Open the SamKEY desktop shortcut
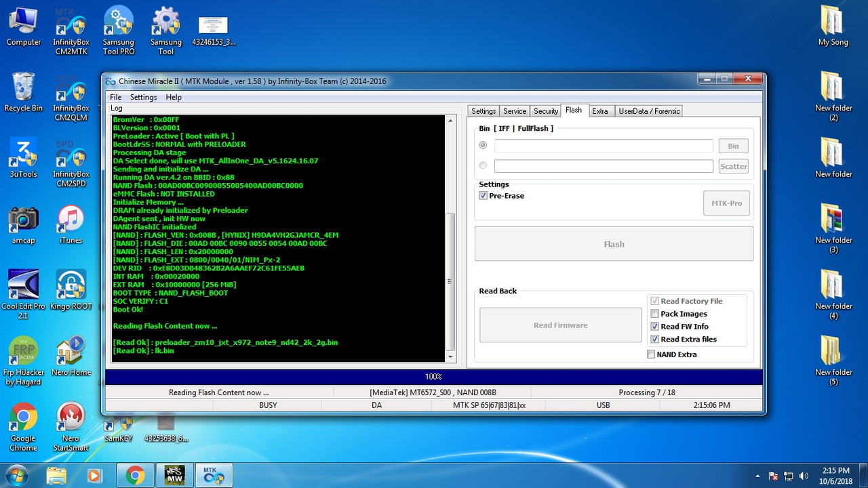Screen dimensions: 868x488 119,430
